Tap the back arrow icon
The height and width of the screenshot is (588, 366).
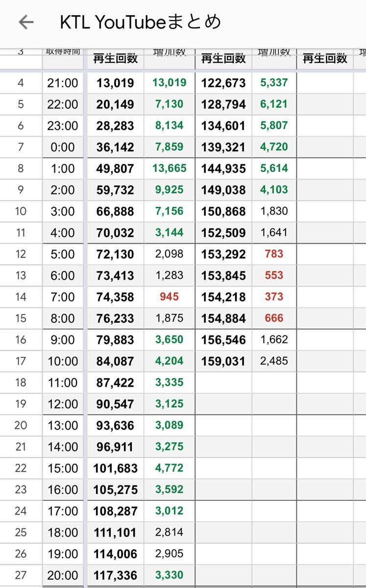pyautogui.click(x=25, y=22)
